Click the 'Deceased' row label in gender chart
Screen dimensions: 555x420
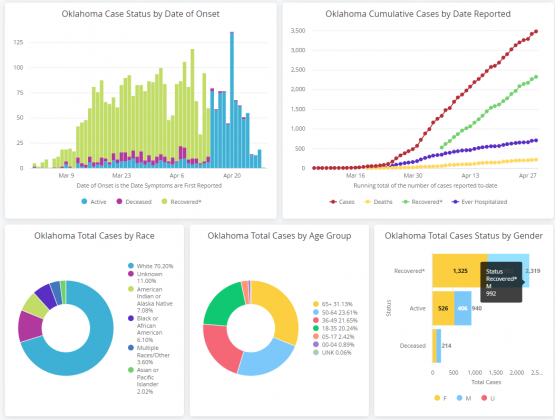(x=413, y=346)
